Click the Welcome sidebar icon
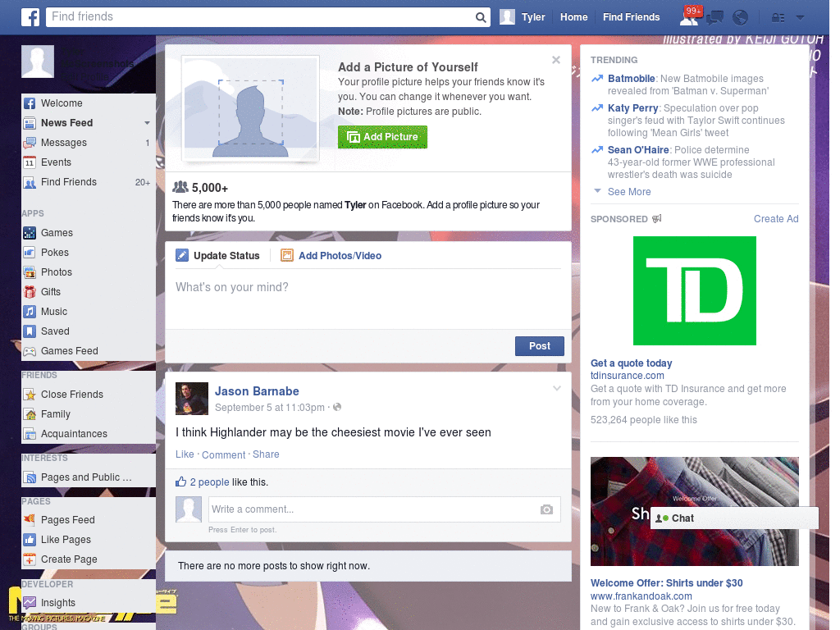This screenshot has width=840, height=630. click(30, 103)
